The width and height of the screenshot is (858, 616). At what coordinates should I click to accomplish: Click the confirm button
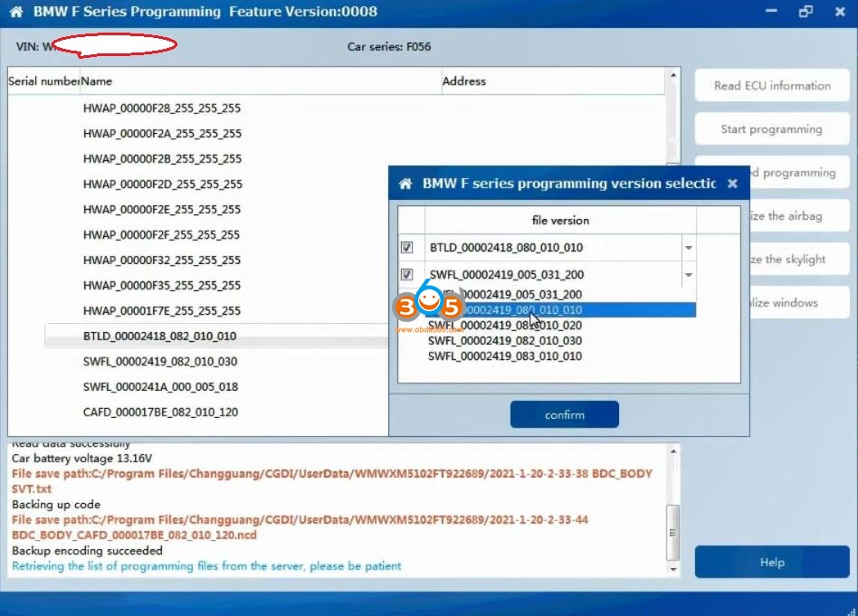[x=565, y=414]
